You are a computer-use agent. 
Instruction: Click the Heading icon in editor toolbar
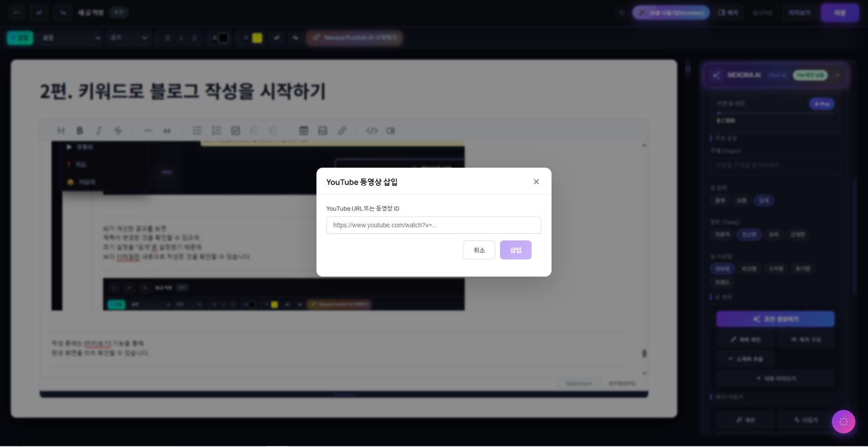point(61,131)
